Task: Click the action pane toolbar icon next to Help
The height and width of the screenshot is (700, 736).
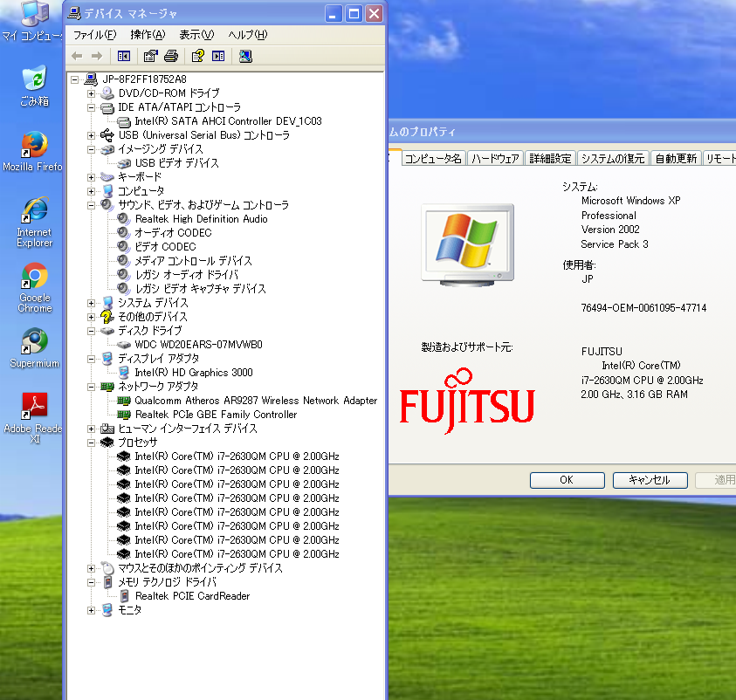Action: pyautogui.click(x=218, y=57)
